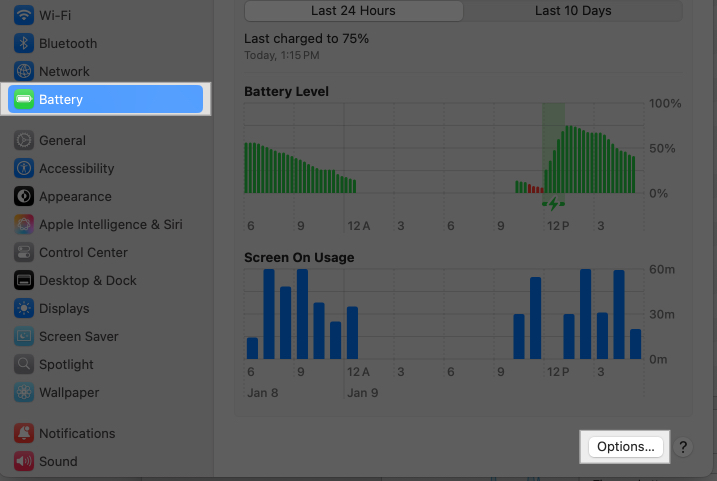Viewport: 717px width, 481px height.
Task: Click the Control Center icon
Action: (24, 252)
